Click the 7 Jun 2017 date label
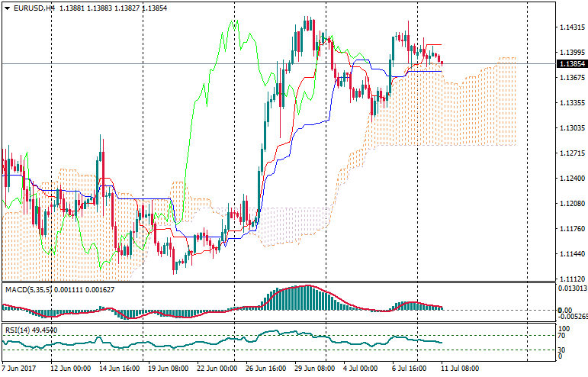588x377 pixels. (x=19, y=368)
